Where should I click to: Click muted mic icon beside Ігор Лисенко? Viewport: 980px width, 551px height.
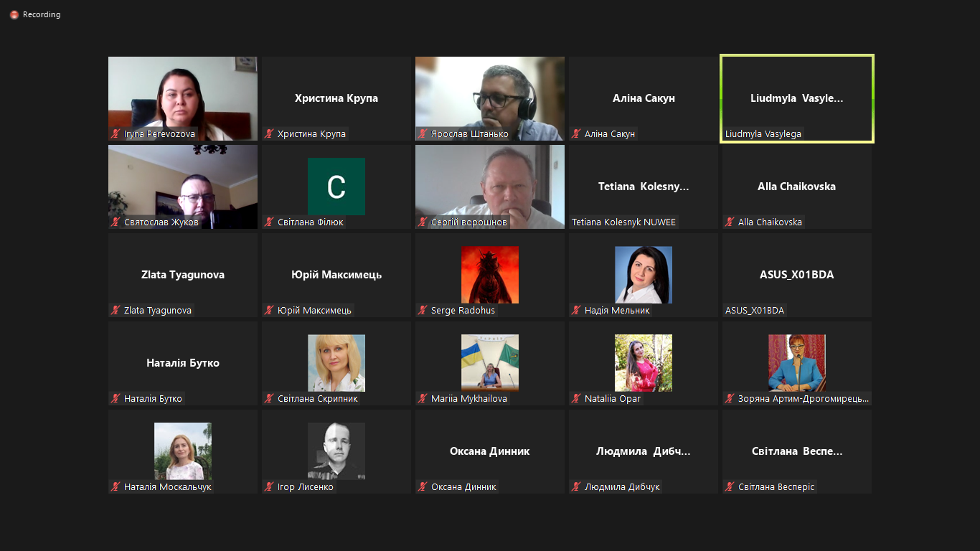coord(269,487)
